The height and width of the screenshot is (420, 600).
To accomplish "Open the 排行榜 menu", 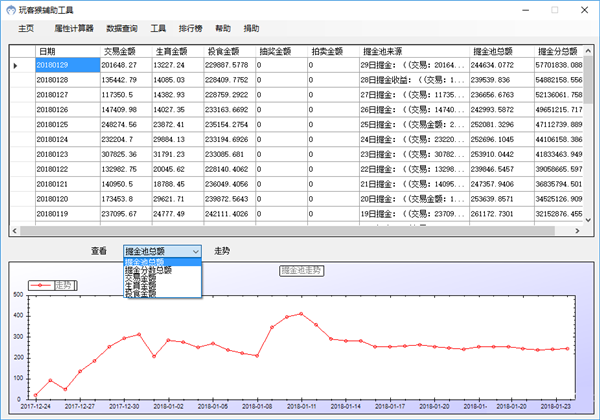I will click(190, 29).
